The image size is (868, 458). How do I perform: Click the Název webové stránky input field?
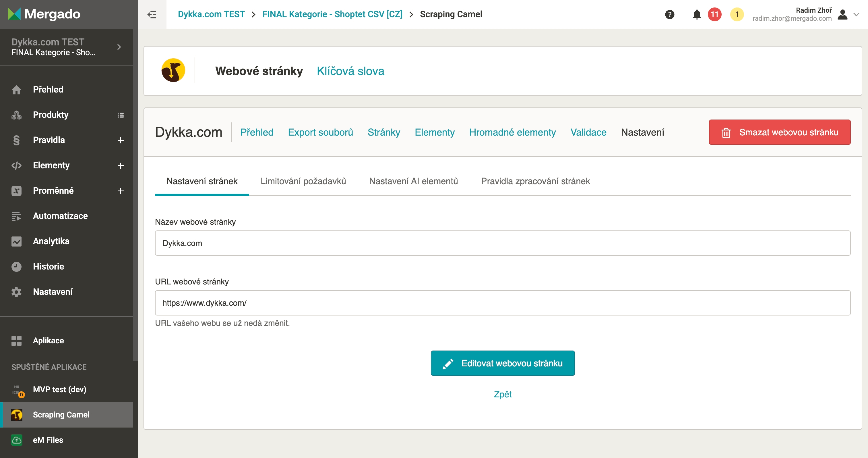coord(502,243)
